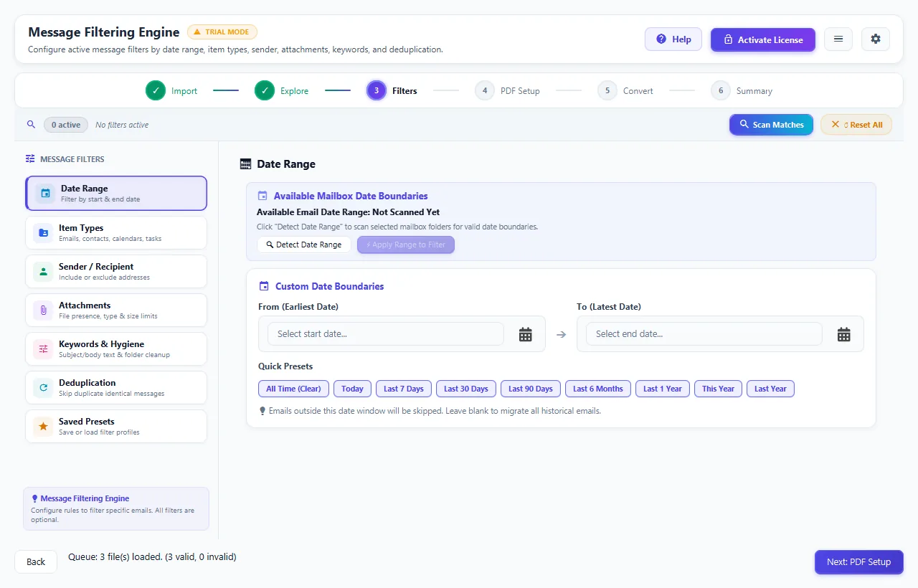The image size is (918, 588).
Task: Select the Filters step
Action: (392, 91)
